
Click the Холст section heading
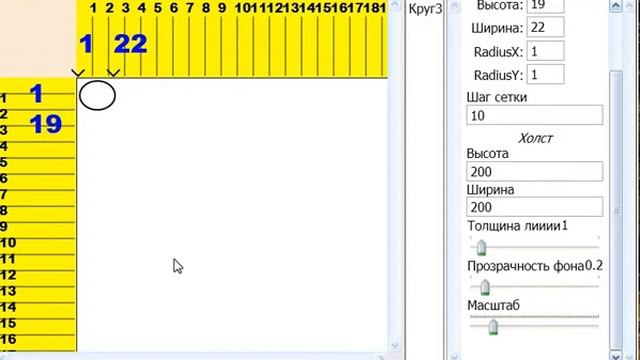pos(535,138)
